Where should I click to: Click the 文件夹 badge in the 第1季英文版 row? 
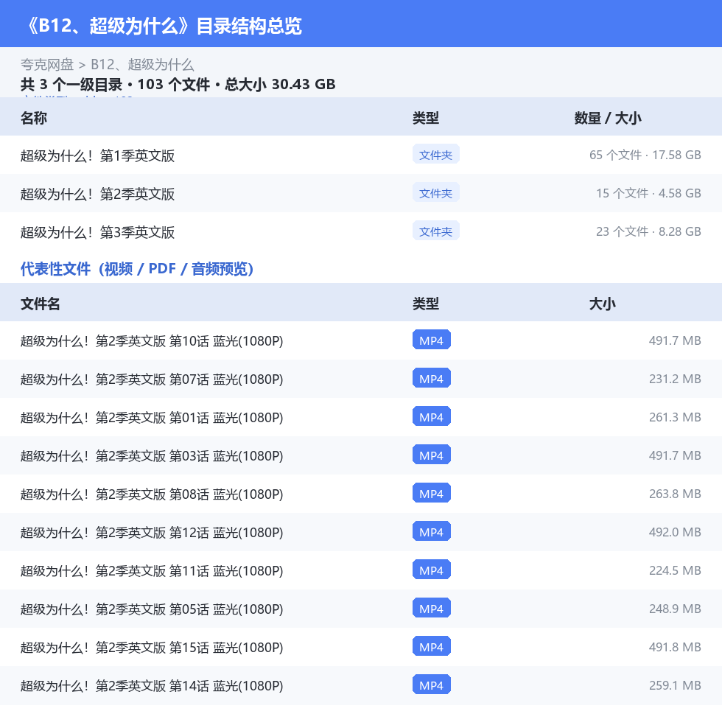click(435, 155)
